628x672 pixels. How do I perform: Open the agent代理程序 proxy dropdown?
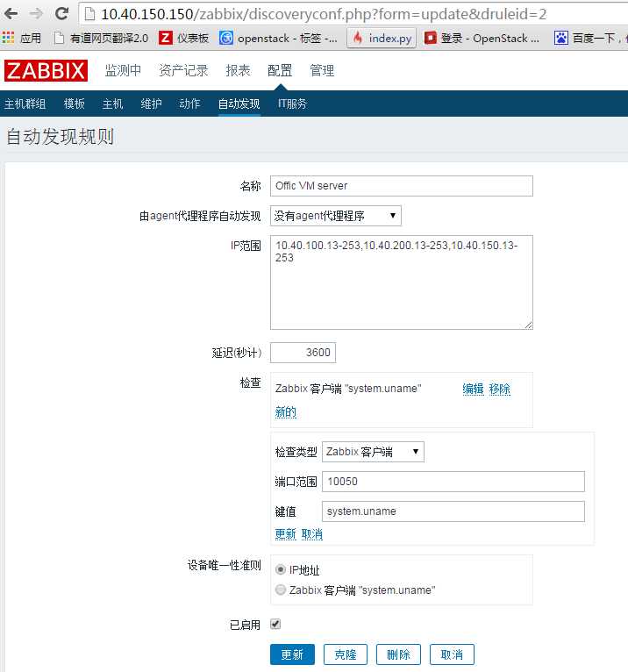(x=335, y=216)
